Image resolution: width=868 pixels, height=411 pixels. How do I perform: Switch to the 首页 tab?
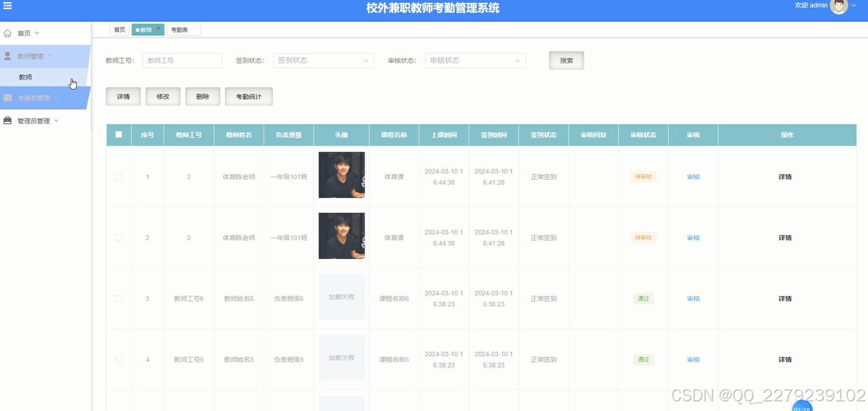tap(119, 29)
